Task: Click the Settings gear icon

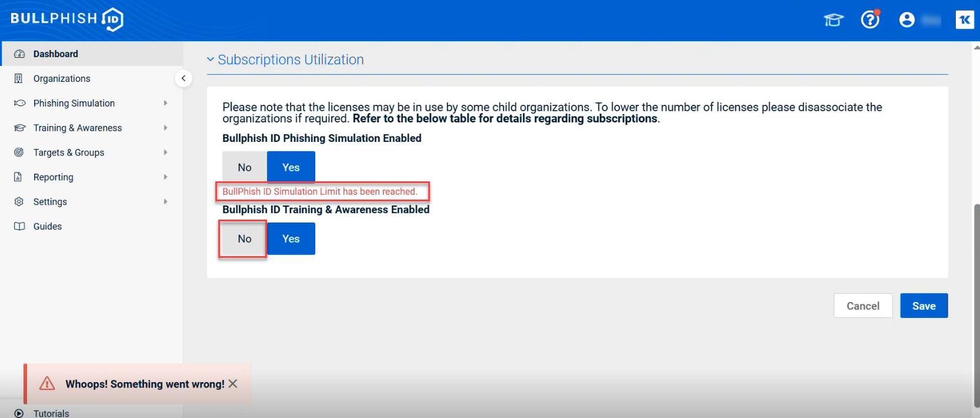Action: pyautogui.click(x=19, y=202)
